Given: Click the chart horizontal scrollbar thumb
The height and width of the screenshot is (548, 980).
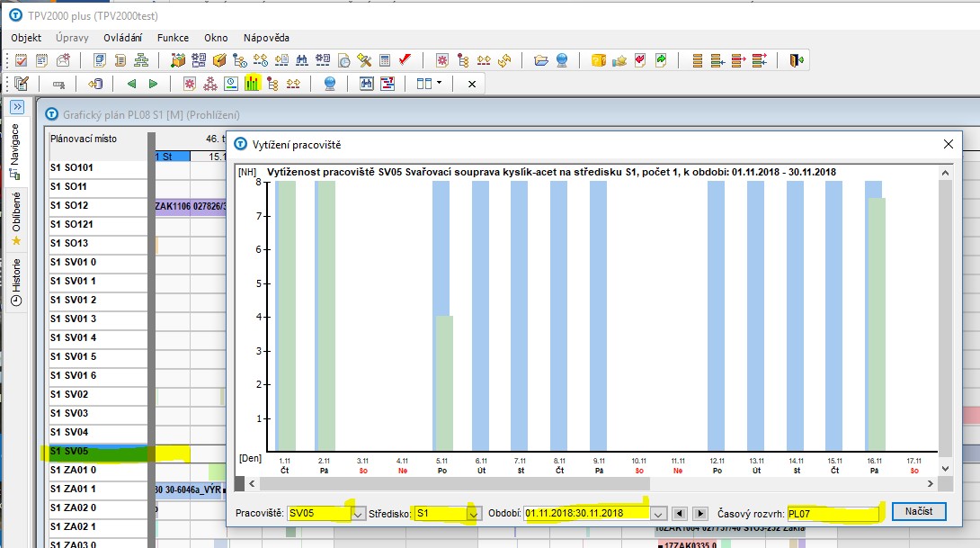Looking at the screenshot, I should pyautogui.click(x=455, y=483).
